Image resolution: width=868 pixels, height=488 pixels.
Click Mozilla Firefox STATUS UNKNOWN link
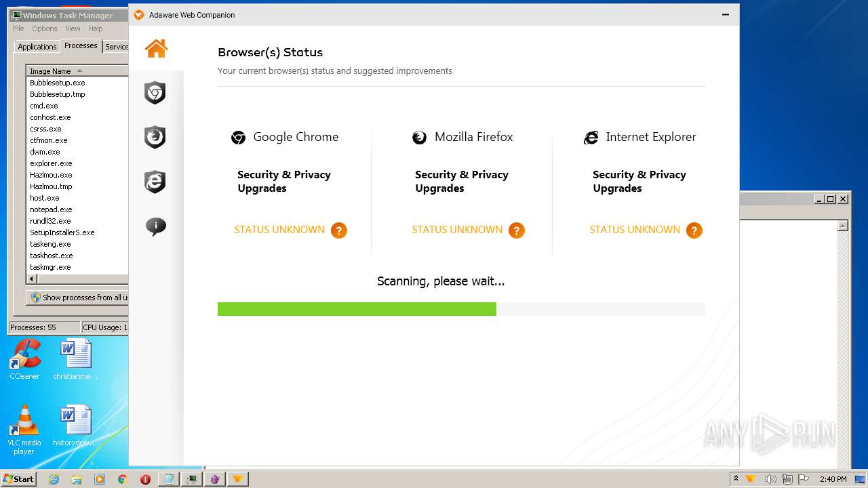457,230
